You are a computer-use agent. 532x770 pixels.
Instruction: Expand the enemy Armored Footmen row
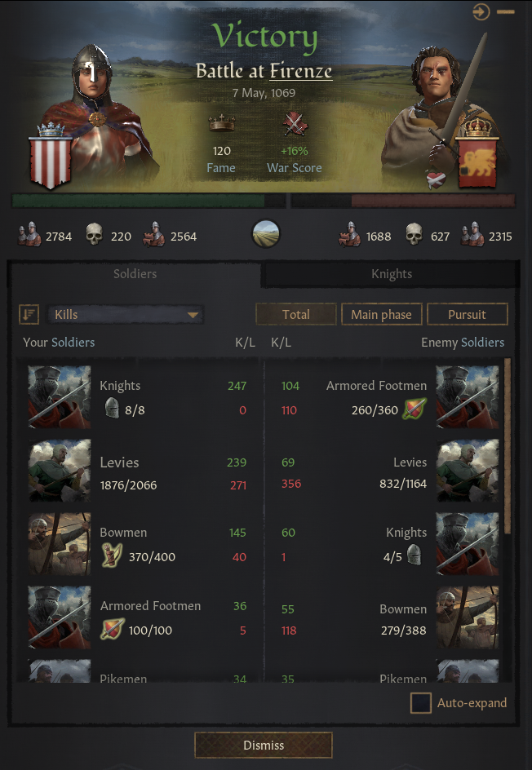click(385, 398)
